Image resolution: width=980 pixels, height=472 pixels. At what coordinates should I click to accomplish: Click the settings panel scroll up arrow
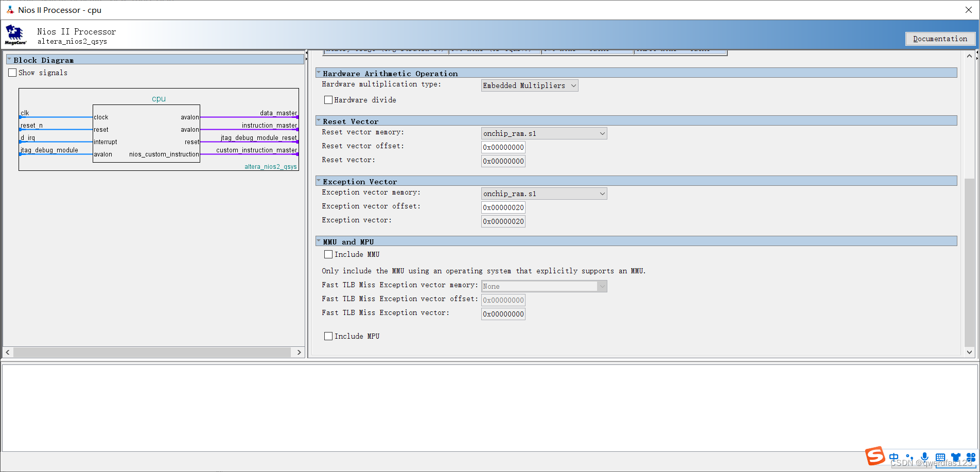[969, 56]
